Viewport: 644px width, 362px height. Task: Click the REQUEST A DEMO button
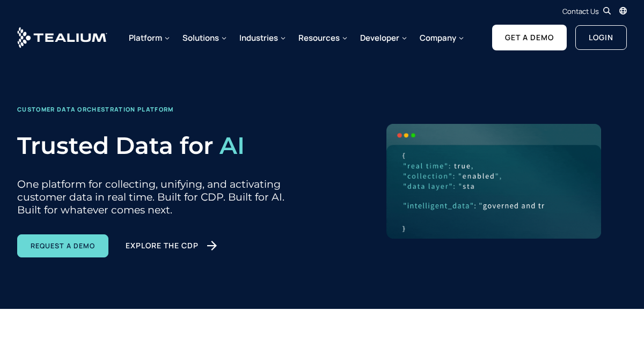click(63, 246)
